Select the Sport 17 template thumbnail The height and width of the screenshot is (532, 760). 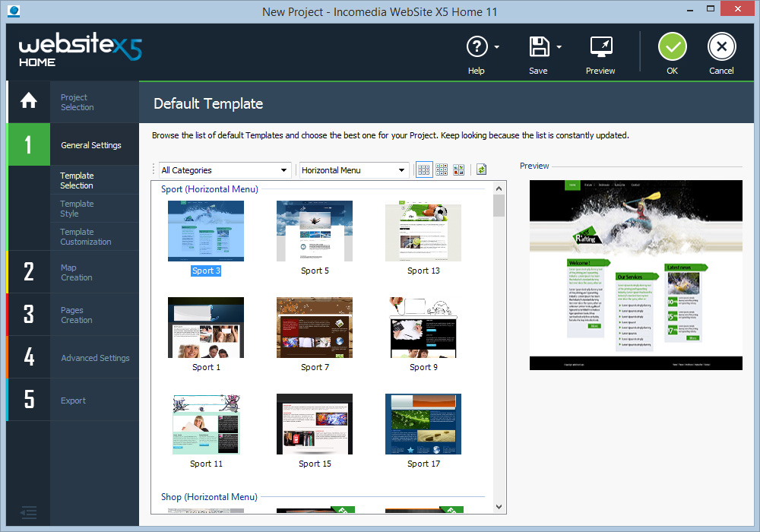[423, 424]
